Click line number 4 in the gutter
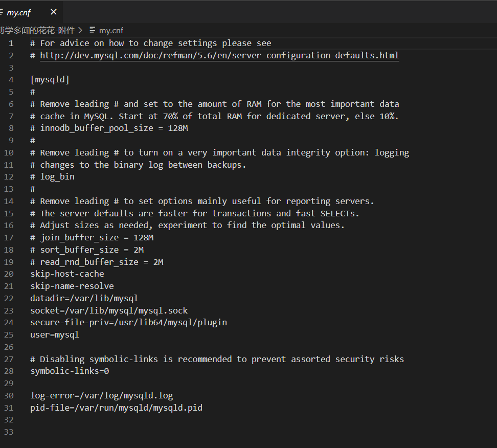The height and width of the screenshot is (448, 497). 11,80
